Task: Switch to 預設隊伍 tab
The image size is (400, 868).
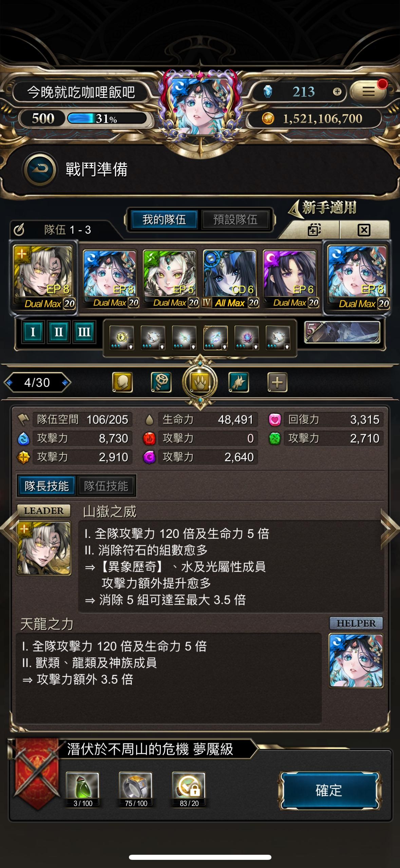Action: pyautogui.click(x=235, y=220)
